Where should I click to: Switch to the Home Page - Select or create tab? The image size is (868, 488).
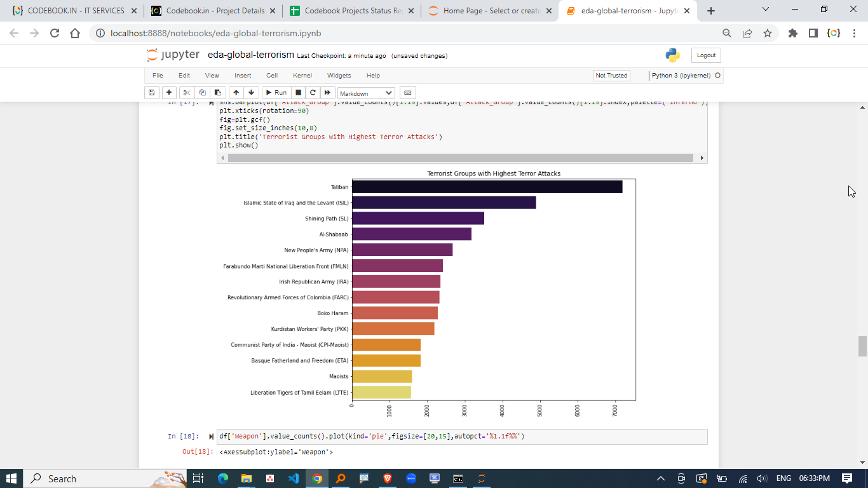click(x=490, y=11)
